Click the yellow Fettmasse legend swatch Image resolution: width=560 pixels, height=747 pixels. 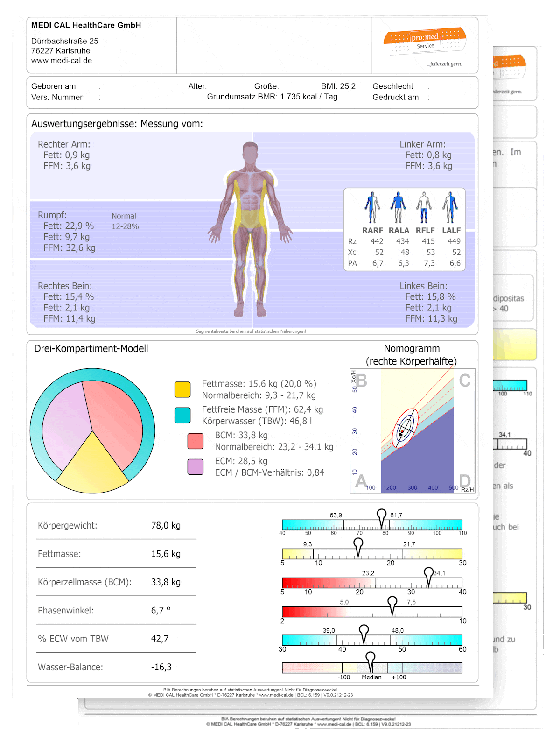pyautogui.click(x=182, y=389)
